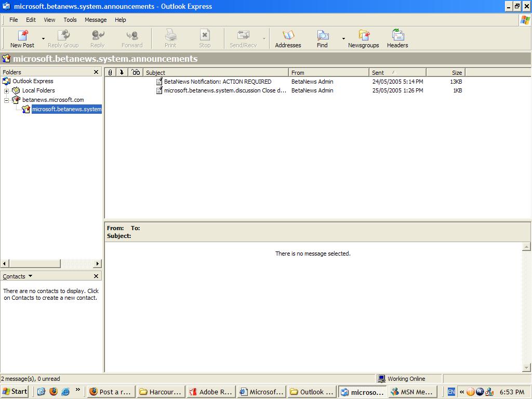Open the Send/Recv dropdown arrow

[x=264, y=38]
